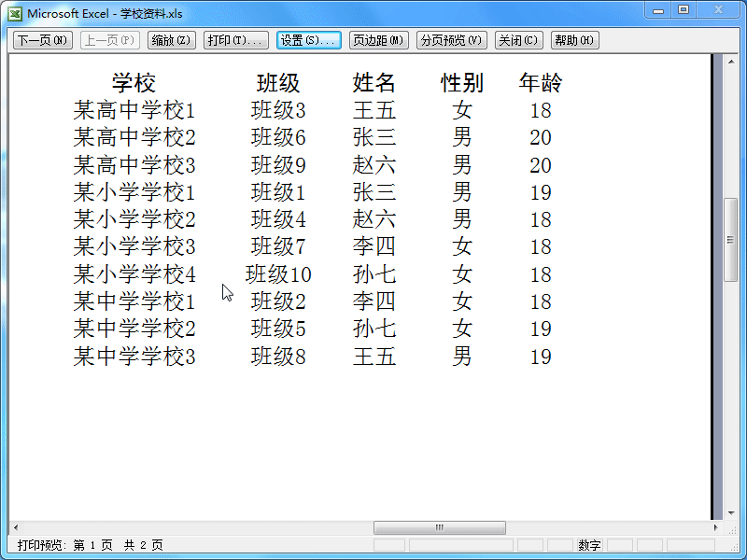
Task: Click the cell 班级4
Action: (278, 219)
